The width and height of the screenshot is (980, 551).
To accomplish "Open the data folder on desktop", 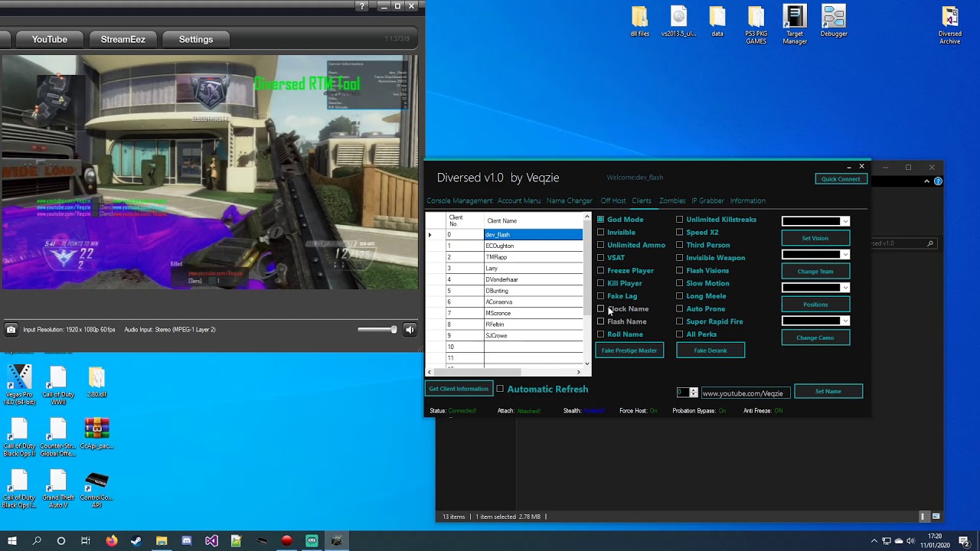I will coord(717,21).
